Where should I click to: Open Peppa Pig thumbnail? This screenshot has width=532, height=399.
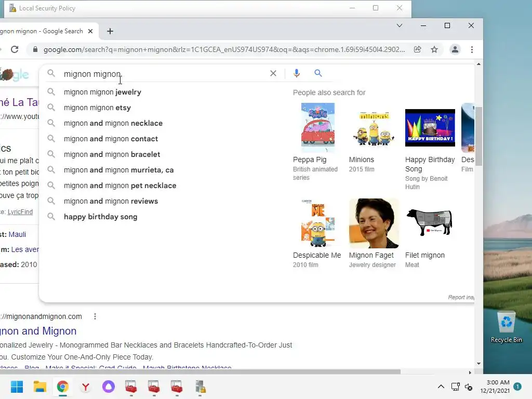click(318, 128)
